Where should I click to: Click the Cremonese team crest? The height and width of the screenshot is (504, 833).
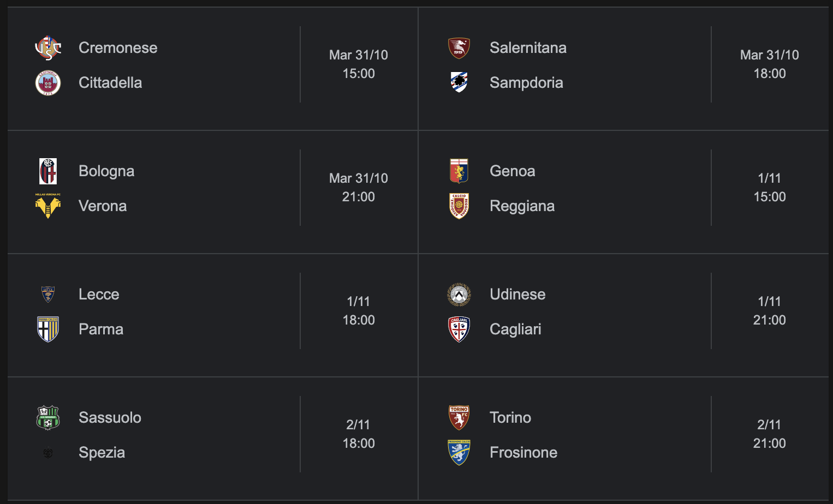click(48, 48)
